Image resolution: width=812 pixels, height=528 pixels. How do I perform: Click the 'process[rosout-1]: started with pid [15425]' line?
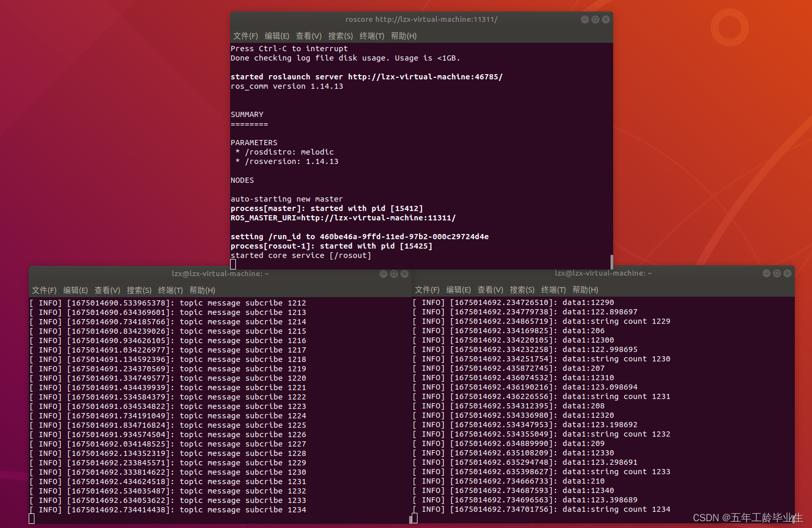(331, 246)
